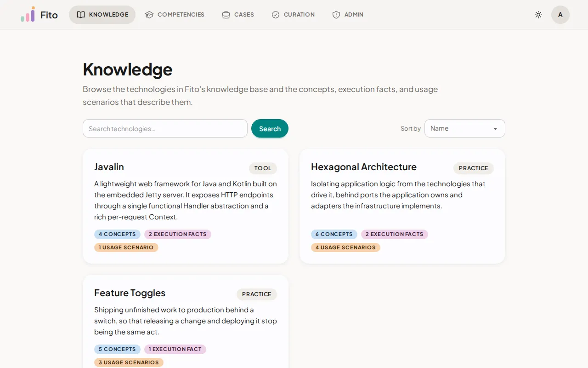Open the Javalin card title
This screenshot has height=368, width=588.
(109, 167)
